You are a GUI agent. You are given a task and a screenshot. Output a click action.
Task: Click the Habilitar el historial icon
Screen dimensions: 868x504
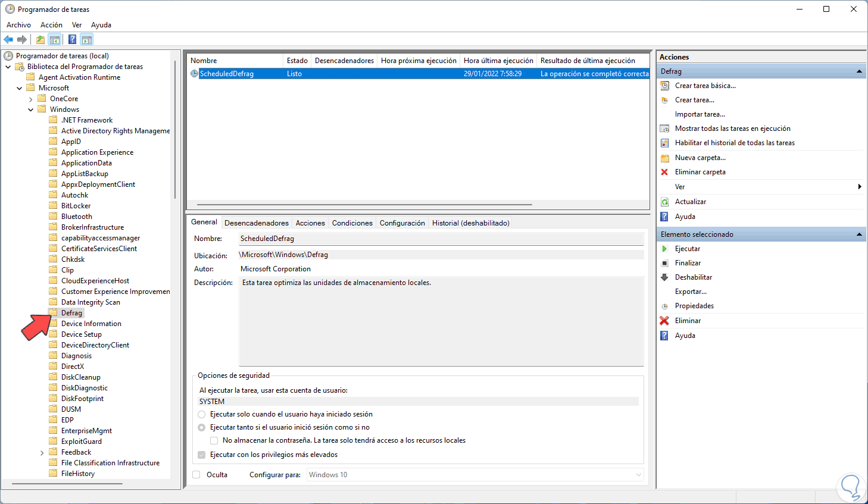[664, 143]
